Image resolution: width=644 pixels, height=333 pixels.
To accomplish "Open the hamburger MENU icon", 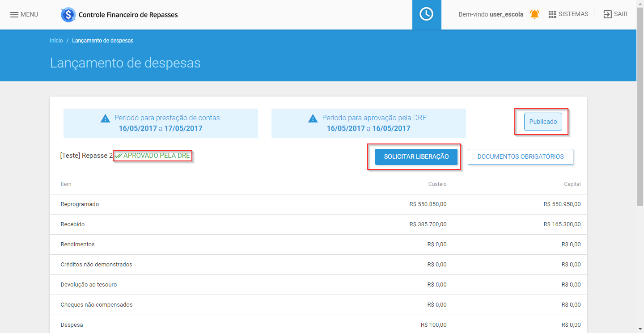I will click(x=14, y=14).
